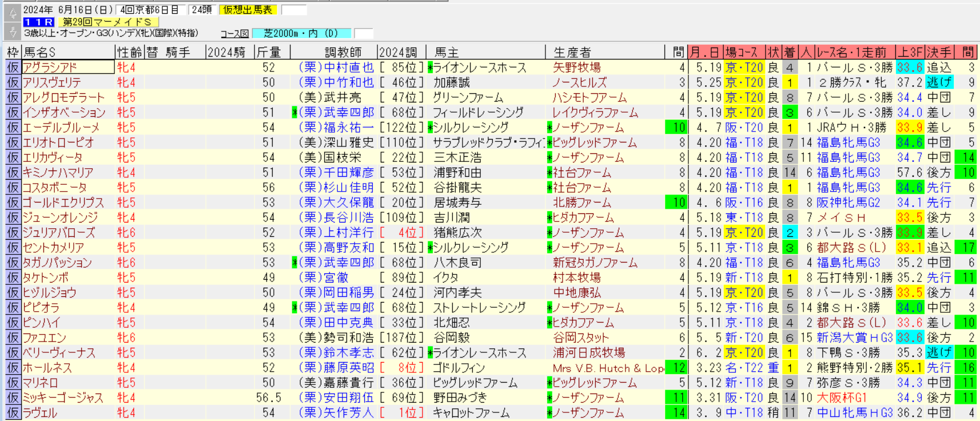Image resolution: width=980 pixels, height=421 pixels.
Task: Click trainer (栗)中村直也
Action: (x=336, y=67)
